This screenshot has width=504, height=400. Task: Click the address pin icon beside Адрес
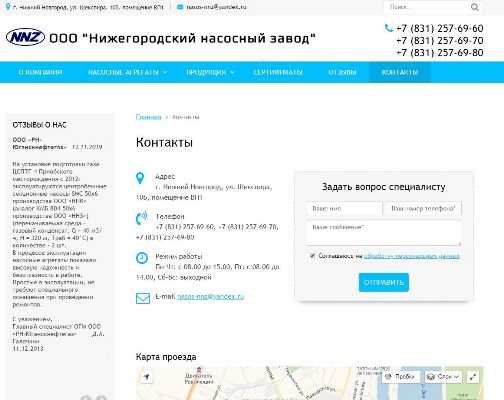(140, 178)
